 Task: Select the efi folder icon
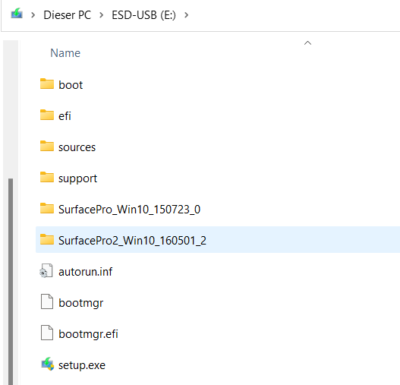(x=47, y=115)
